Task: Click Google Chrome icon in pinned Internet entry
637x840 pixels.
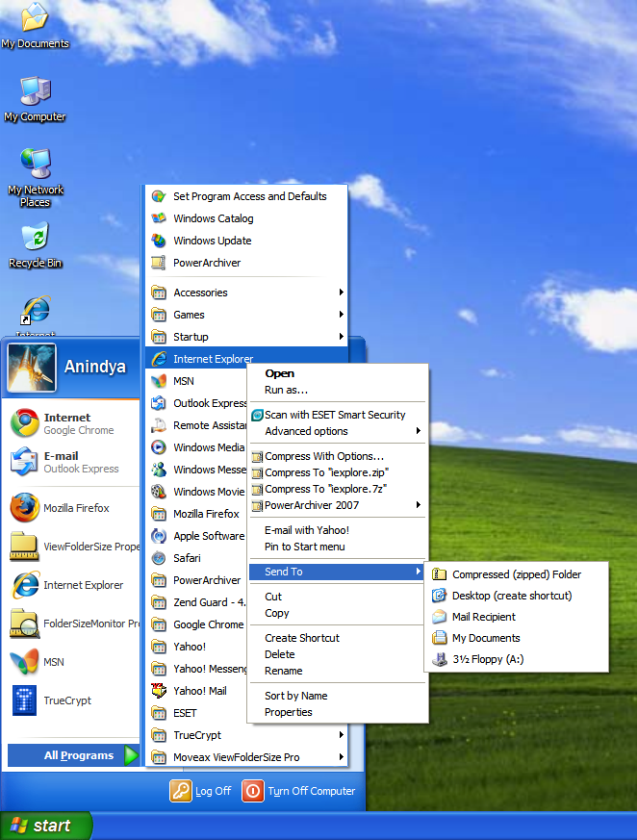Action: [x=25, y=422]
